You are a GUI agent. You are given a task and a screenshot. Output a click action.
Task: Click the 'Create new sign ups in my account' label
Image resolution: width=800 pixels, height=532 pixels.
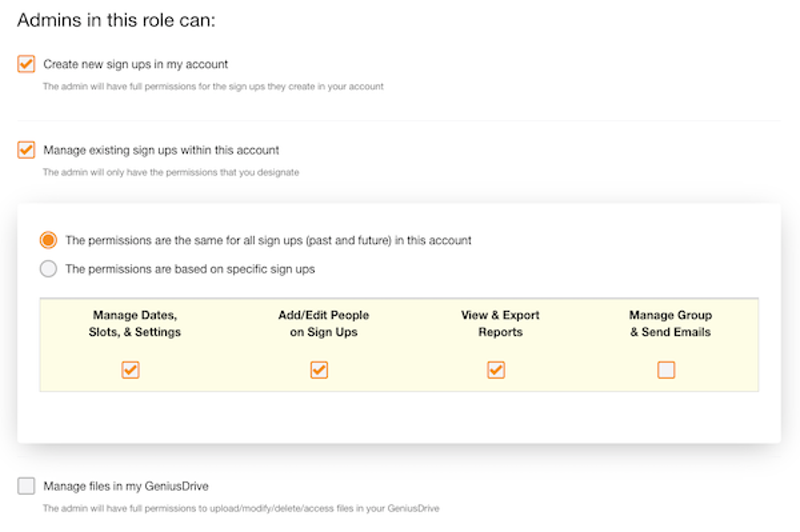(135, 64)
